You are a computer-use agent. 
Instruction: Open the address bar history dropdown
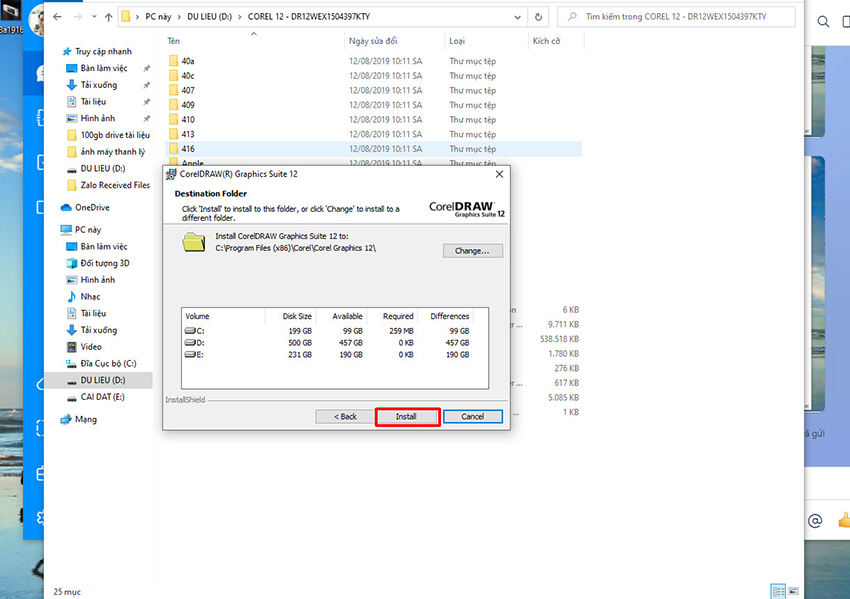point(518,17)
